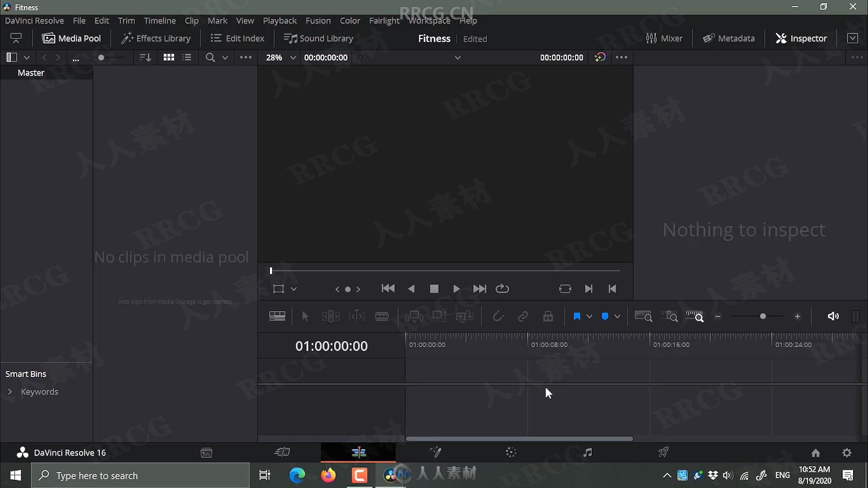This screenshot has height=488, width=868.
Task: Click the timeline horizontal scrollbar
Action: point(519,438)
